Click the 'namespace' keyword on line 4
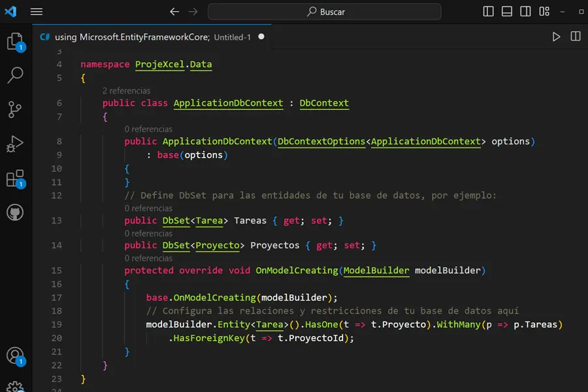 (105, 65)
